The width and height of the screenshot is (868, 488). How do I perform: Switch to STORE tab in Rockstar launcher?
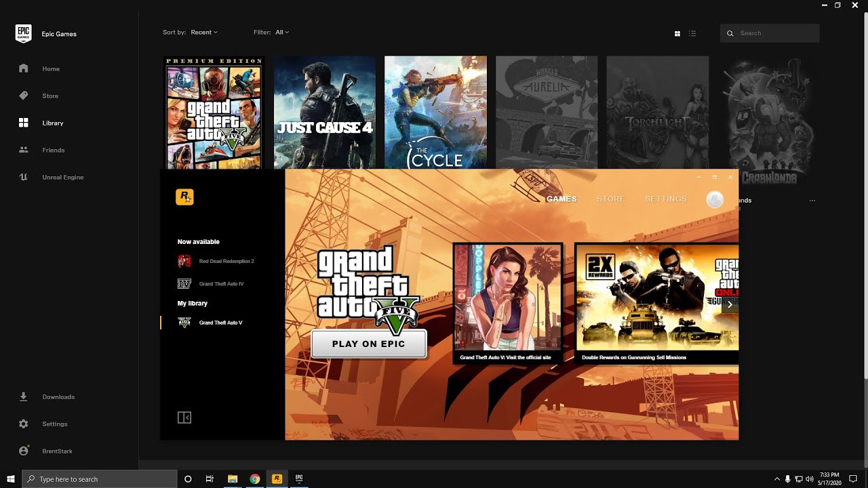(x=610, y=199)
